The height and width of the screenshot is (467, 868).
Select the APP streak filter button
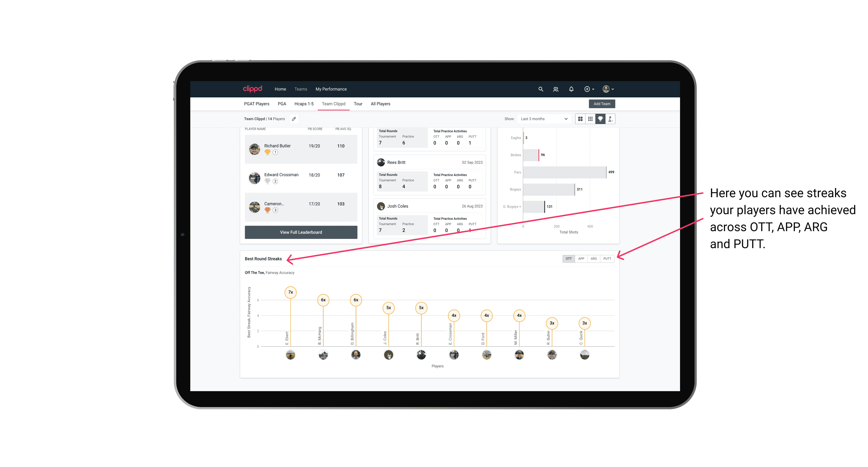(580, 258)
